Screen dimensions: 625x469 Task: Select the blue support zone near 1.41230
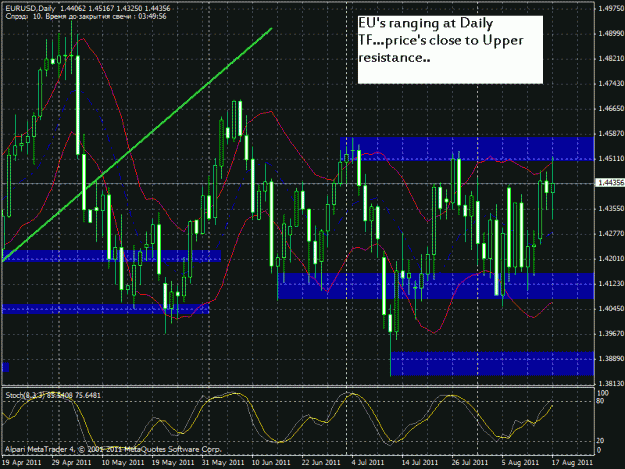436,286
